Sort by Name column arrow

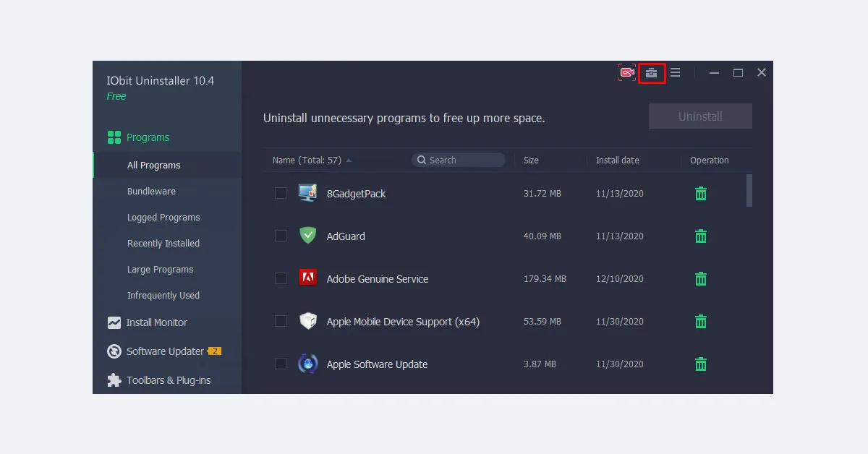(349, 160)
